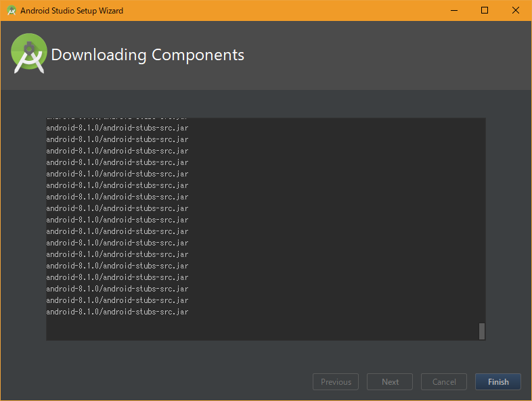Close the Android Studio Setup Wizard

pyautogui.click(x=516, y=10)
